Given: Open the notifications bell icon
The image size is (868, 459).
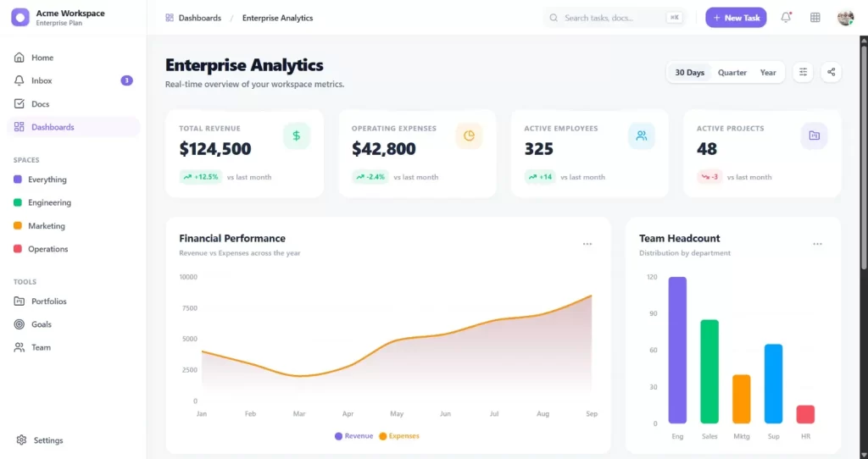Looking at the screenshot, I should tap(786, 18).
